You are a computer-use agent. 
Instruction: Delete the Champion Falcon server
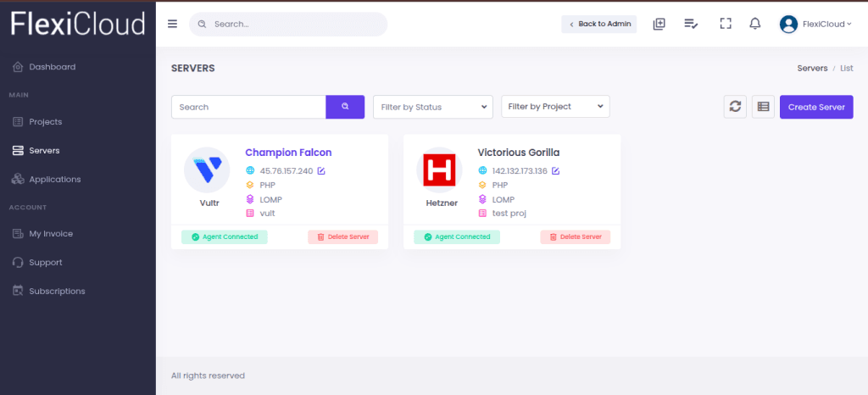click(x=342, y=237)
